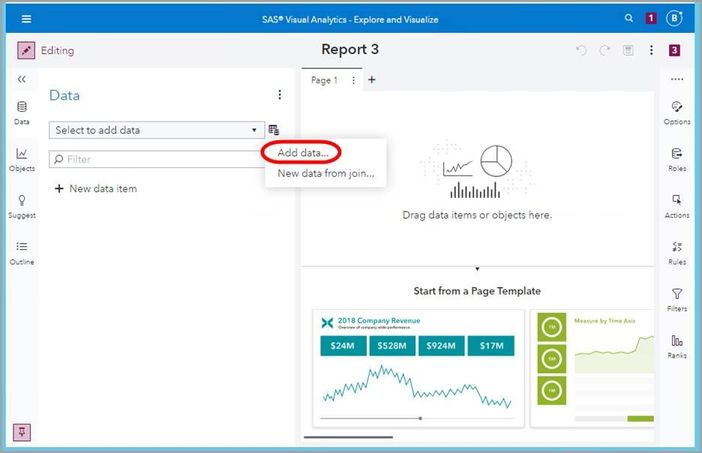702x453 pixels.
Task: Click the pin pane icon
Action: (21, 432)
